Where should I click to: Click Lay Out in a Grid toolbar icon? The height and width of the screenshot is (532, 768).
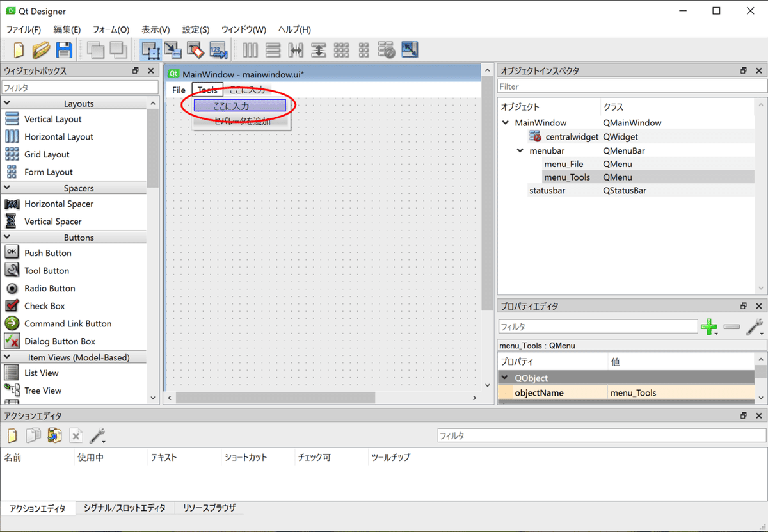click(341, 49)
